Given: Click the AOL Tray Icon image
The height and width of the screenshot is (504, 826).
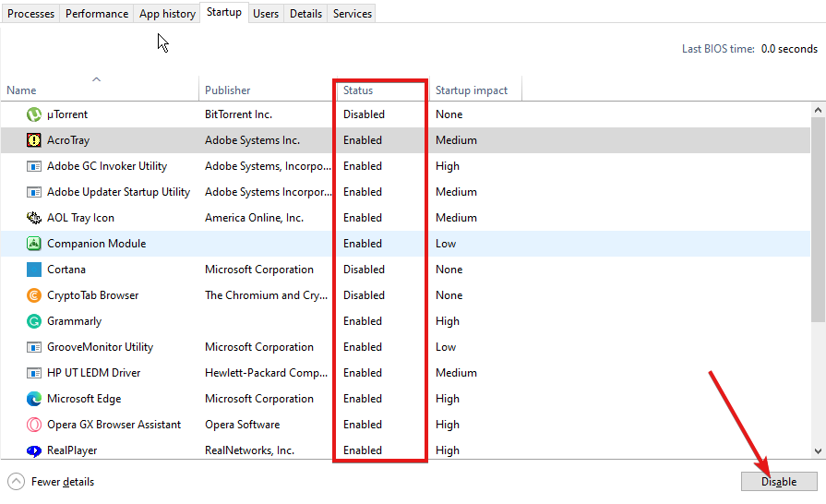Looking at the screenshot, I should tap(34, 218).
